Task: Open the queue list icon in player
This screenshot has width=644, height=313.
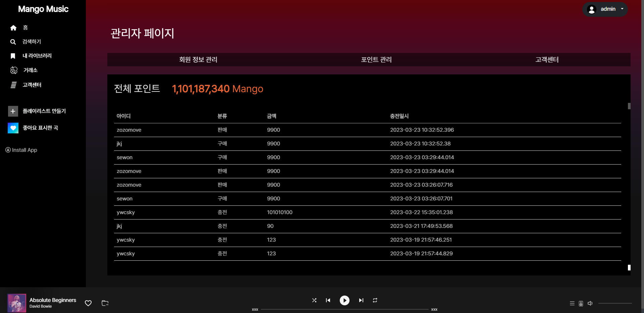Action: [x=572, y=303]
